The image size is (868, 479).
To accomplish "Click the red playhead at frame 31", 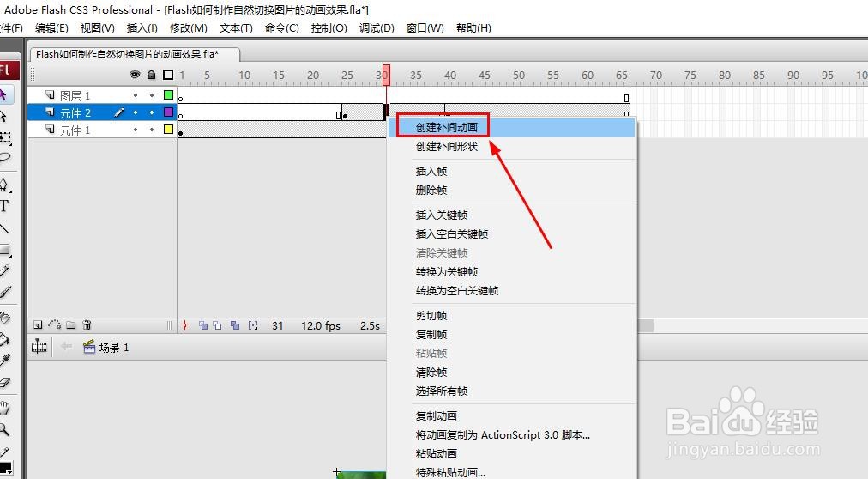I will 386,75.
